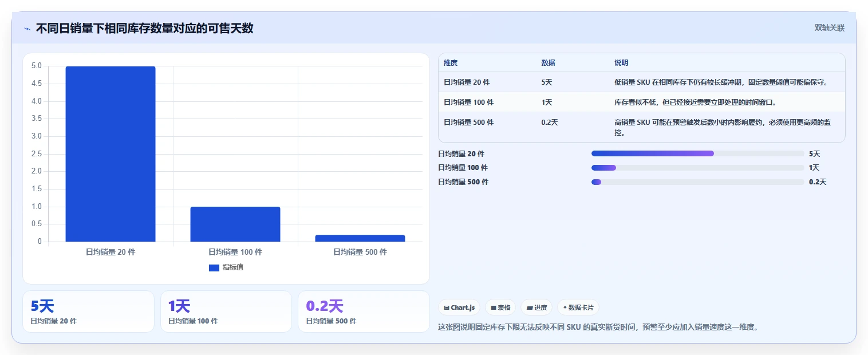Select the 日均销量 500 件 bar in chart
Screen dimensions: 868x355
(x=360, y=238)
